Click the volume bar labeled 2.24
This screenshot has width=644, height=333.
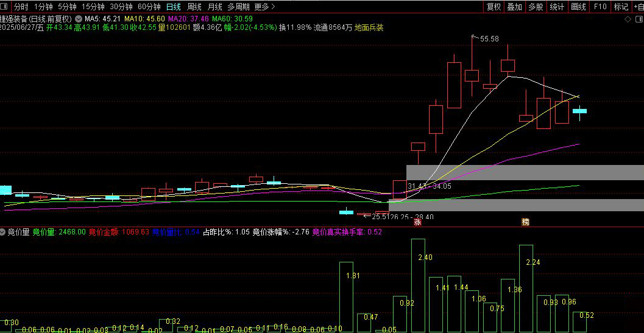pos(526,289)
